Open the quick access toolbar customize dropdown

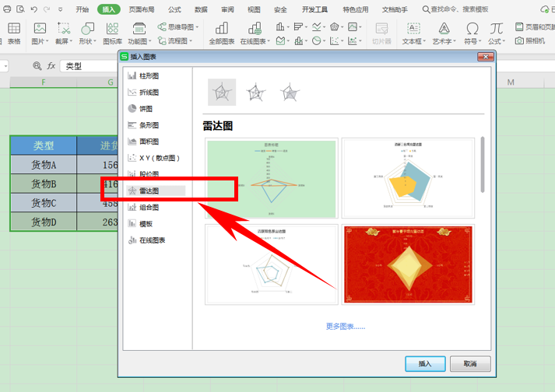61,9
